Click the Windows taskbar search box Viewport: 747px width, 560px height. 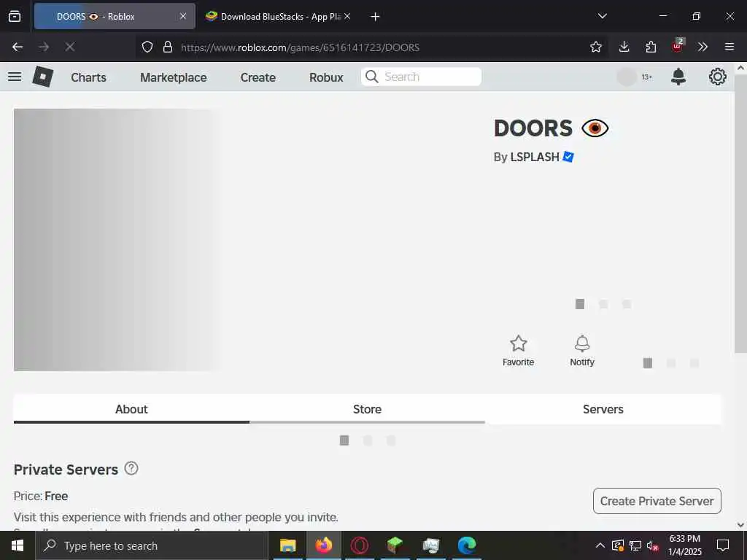152,545
